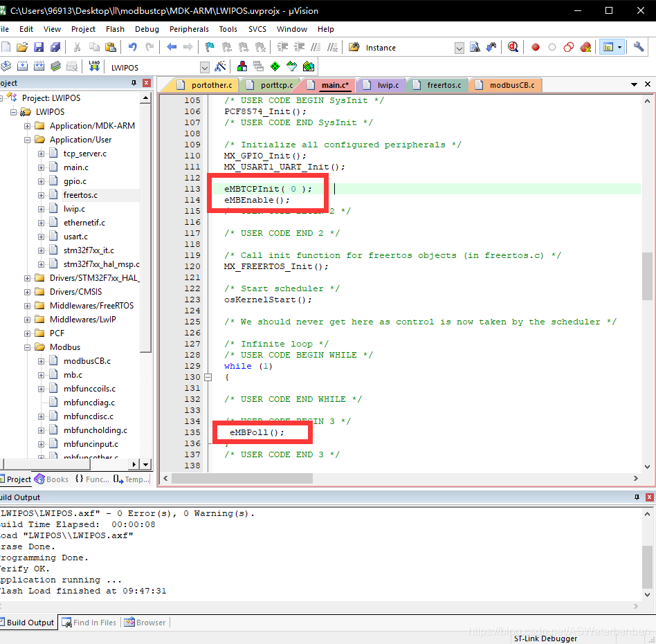Open the Flash menu

[x=115, y=29]
